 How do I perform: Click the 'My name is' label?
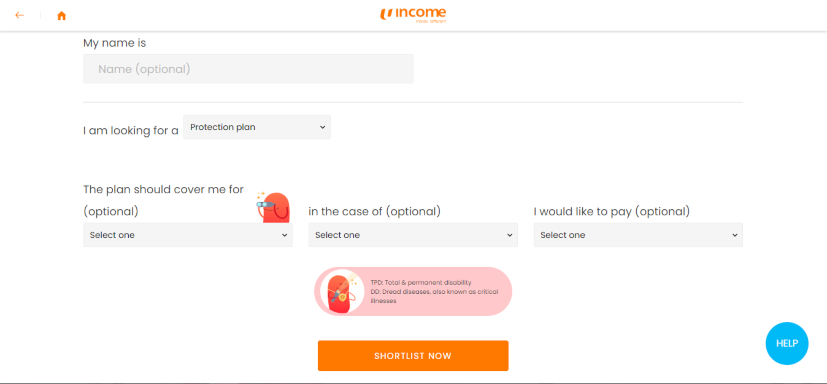(x=114, y=43)
